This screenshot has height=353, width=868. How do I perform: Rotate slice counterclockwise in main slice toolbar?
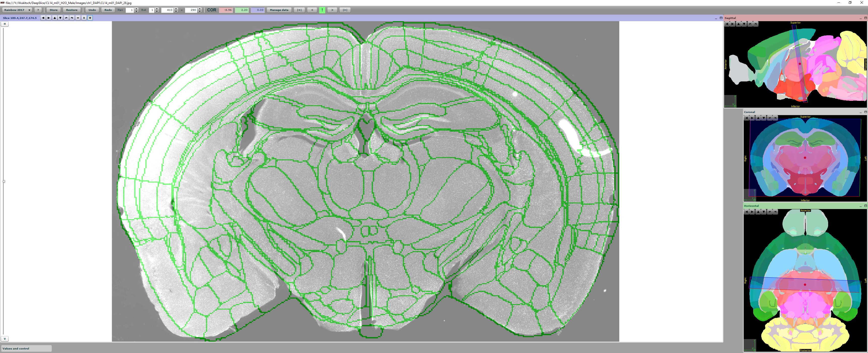point(66,18)
